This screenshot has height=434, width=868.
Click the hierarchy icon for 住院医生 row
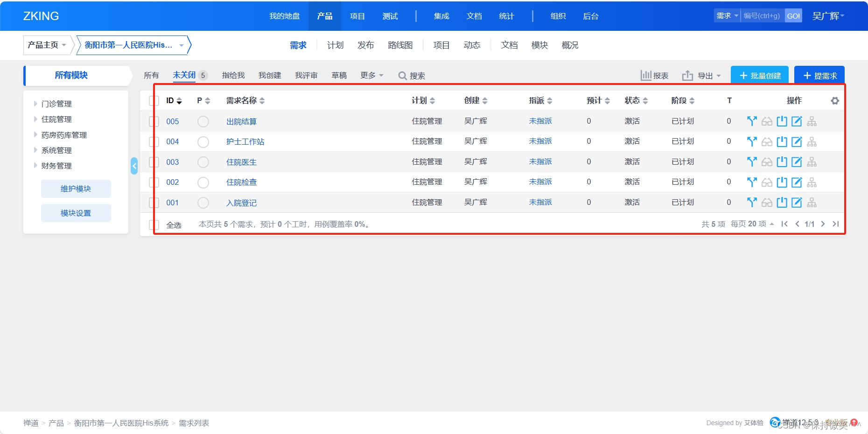pos(812,162)
